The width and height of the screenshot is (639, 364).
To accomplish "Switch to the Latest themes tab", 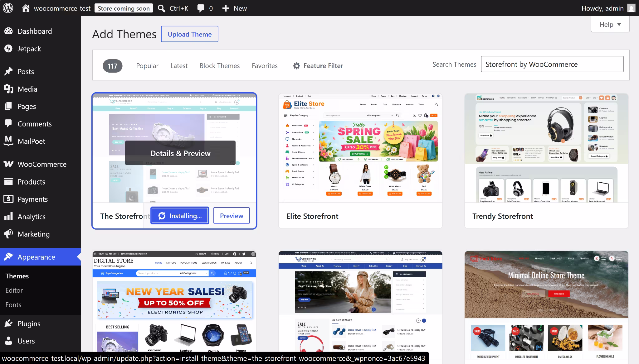I will [x=179, y=66].
